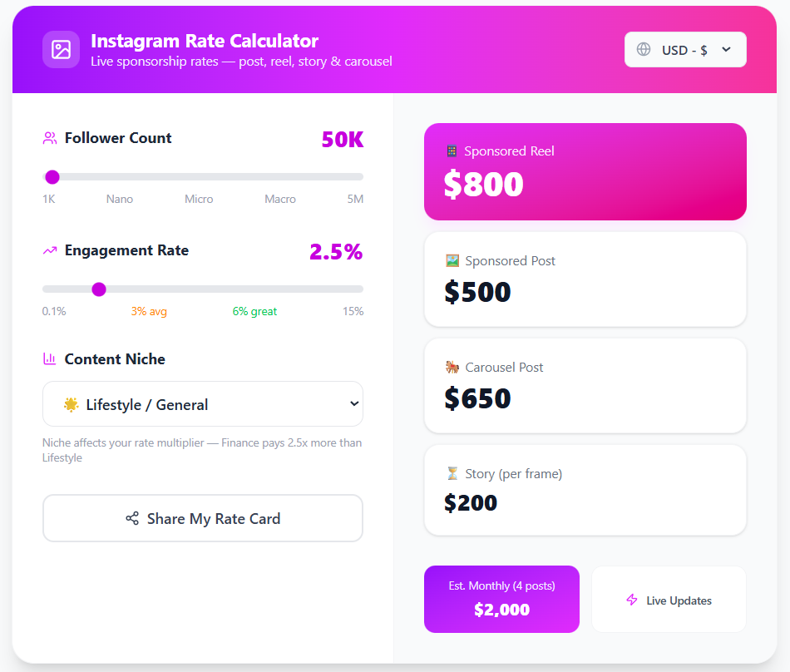Click the picture emoji on Sponsored Post card

click(451, 260)
